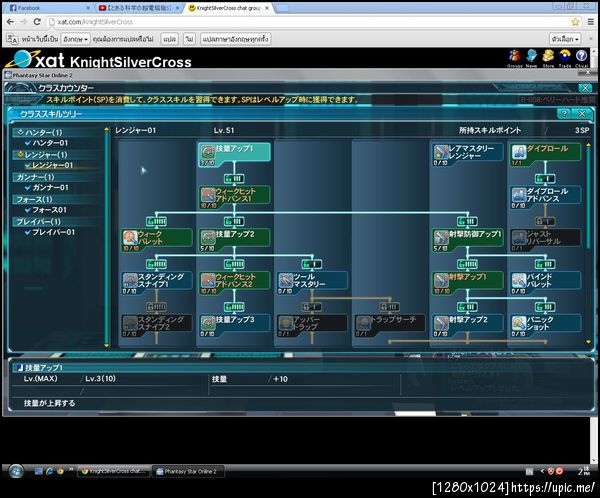Image resolution: width=600 pixels, height=498 pixels.
Task: Select the 射撃アップ2 skill node
Action: tap(468, 324)
